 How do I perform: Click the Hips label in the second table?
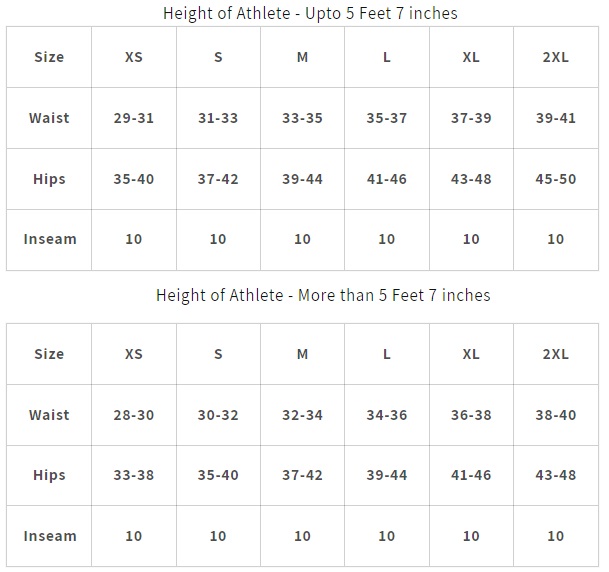[49, 476]
